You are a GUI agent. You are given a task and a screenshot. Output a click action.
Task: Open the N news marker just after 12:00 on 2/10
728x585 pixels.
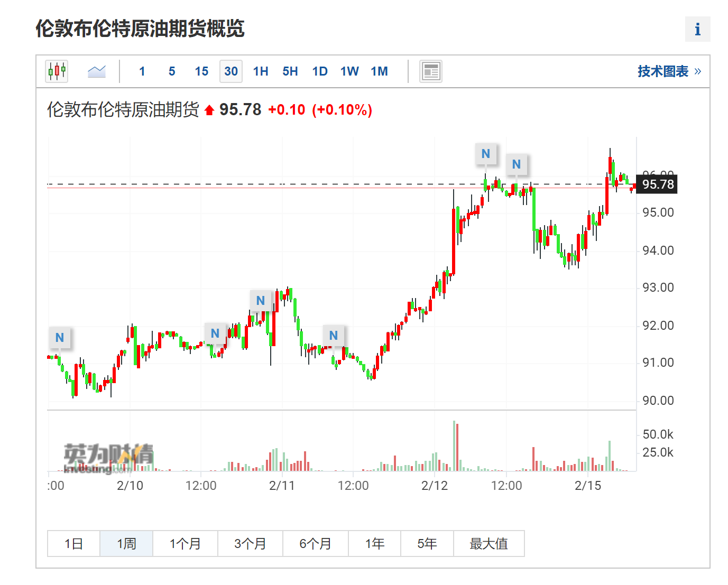[215, 333]
